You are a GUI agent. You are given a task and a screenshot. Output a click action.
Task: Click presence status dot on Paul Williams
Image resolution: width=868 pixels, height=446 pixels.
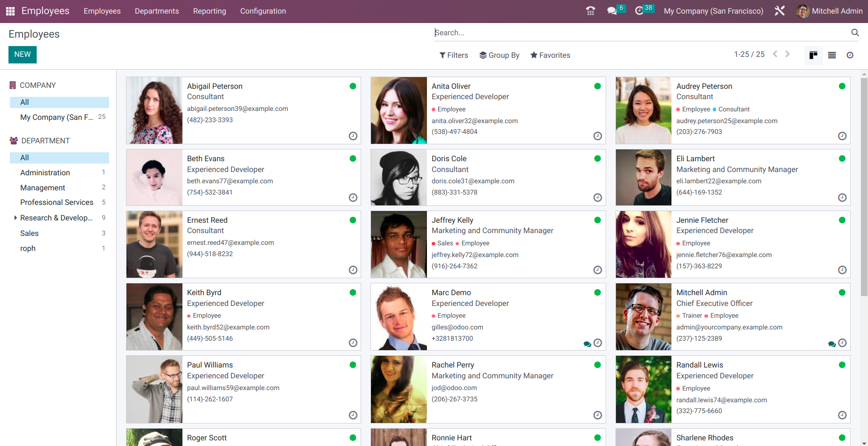353,365
